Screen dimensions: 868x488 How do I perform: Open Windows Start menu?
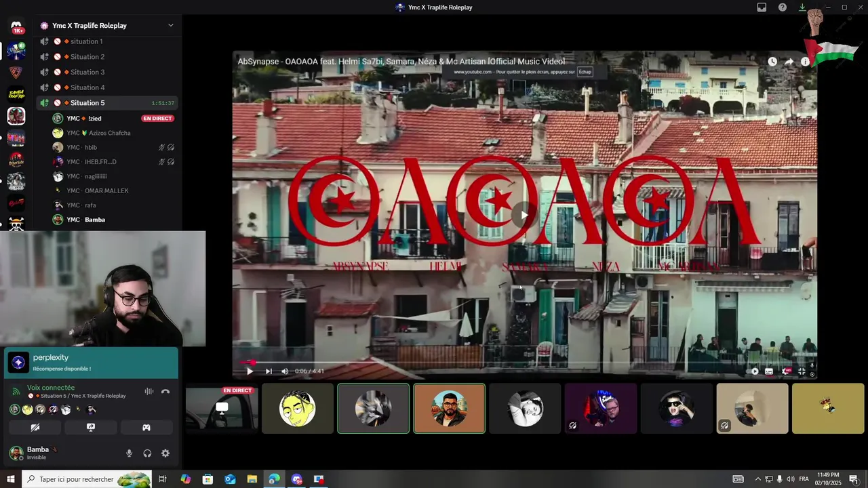pos(10,479)
